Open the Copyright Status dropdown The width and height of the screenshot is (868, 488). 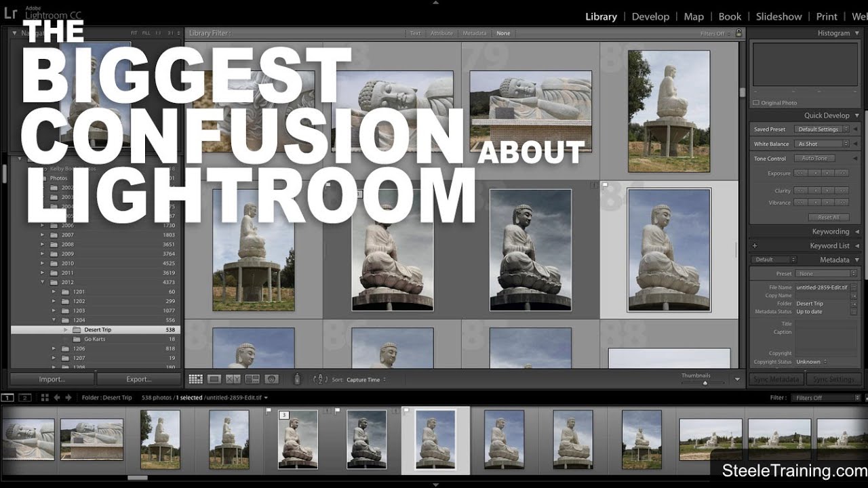pyautogui.click(x=811, y=362)
